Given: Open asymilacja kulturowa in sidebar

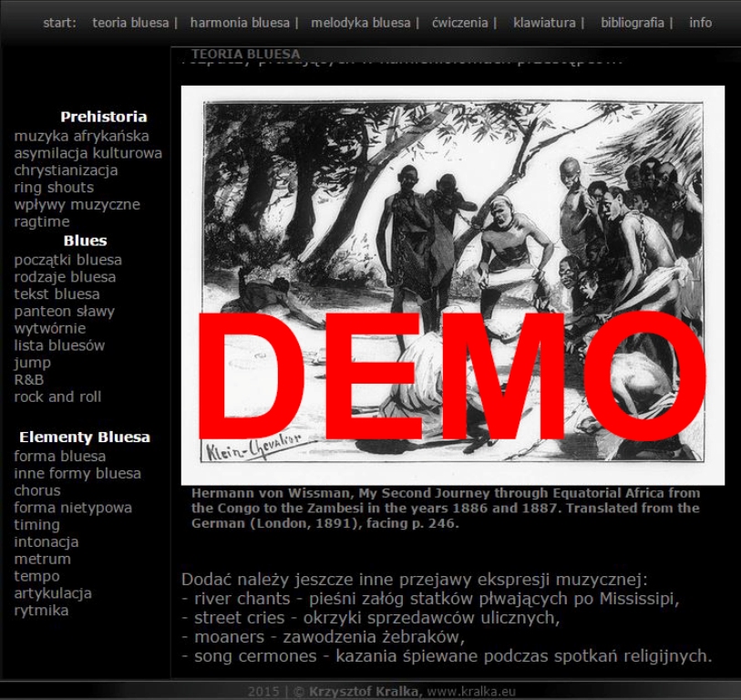Looking at the screenshot, I should [87, 153].
